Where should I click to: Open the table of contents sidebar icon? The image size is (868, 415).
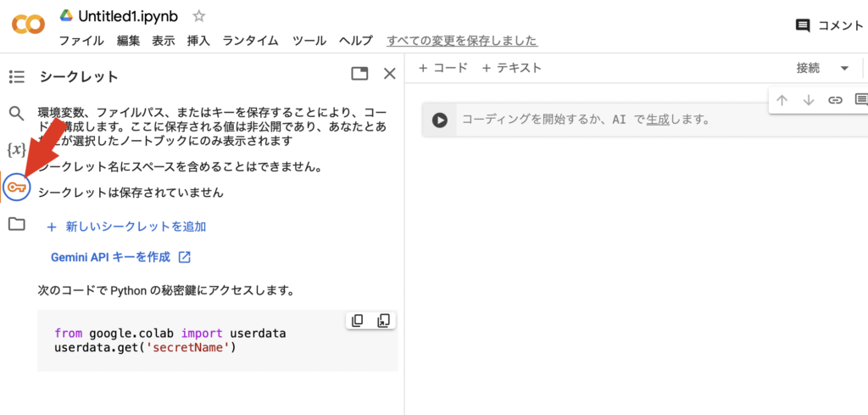click(17, 77)
